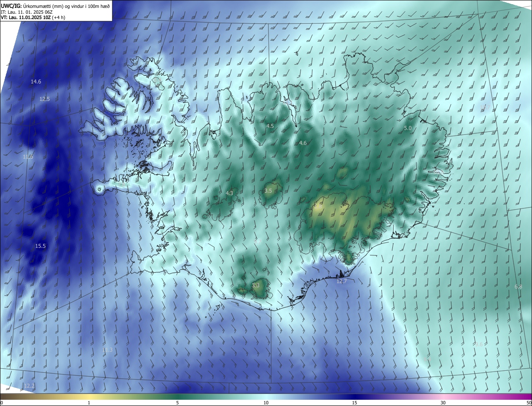
Task: Click the color scale tick labeled 1
Action: click(x=89, y=403)
